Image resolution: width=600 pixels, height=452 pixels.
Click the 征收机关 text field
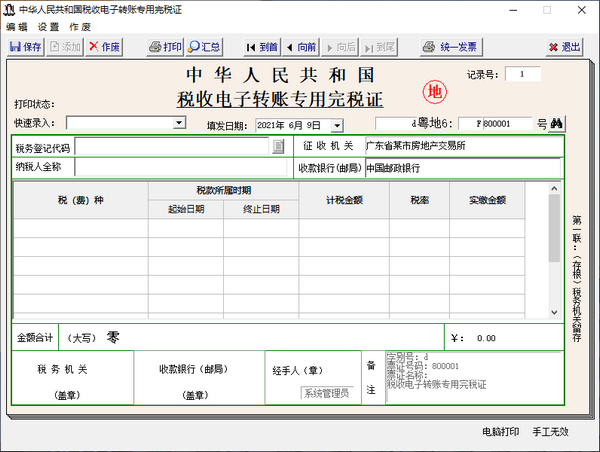coord(460,146)
